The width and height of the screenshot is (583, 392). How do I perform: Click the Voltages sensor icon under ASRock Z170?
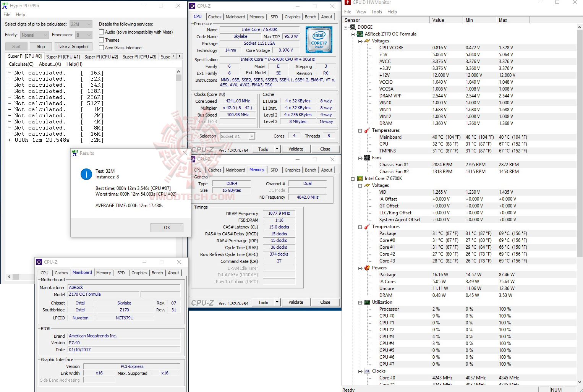[368, 40]
